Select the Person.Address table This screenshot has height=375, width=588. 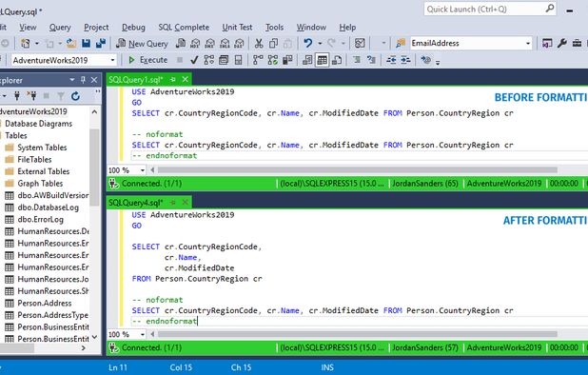coord(45,303)
